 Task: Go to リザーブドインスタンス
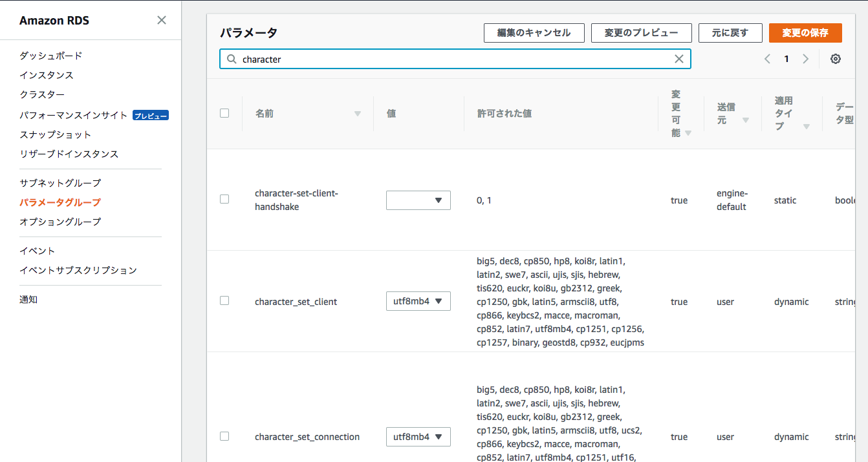tap(69, 154)
